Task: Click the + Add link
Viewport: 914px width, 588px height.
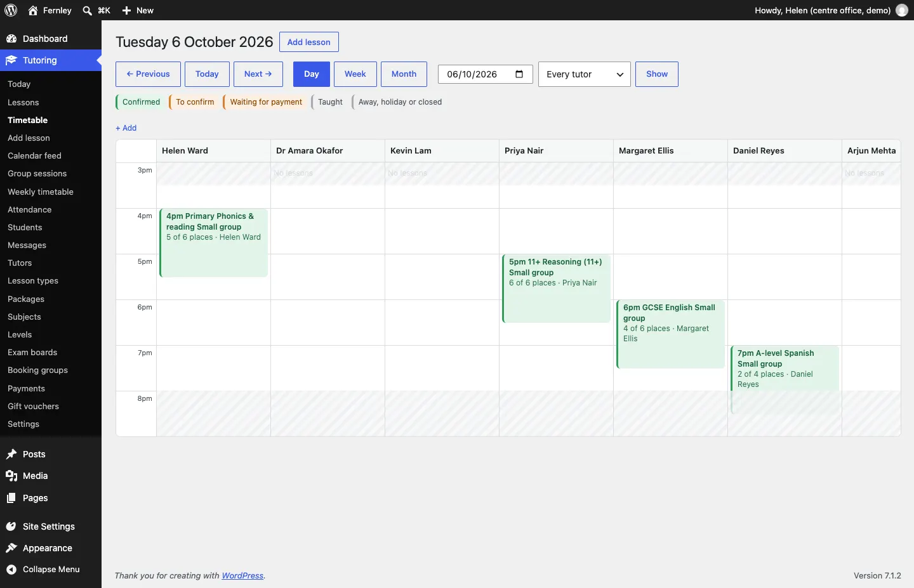Action: [x=126, y=128]
